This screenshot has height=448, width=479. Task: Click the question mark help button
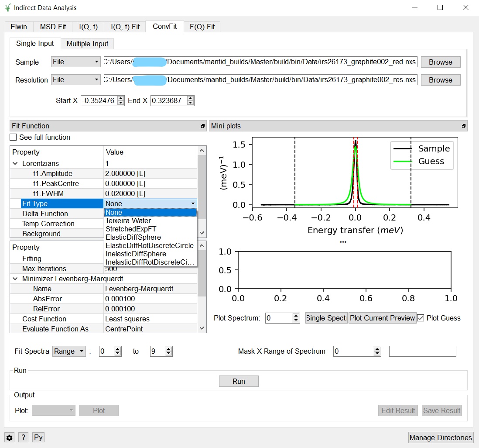(x=24, y=438)
